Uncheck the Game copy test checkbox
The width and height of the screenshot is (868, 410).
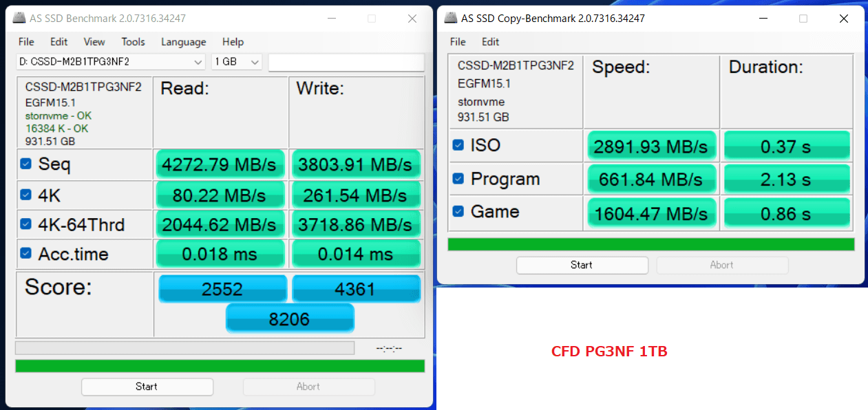point(458,211)
